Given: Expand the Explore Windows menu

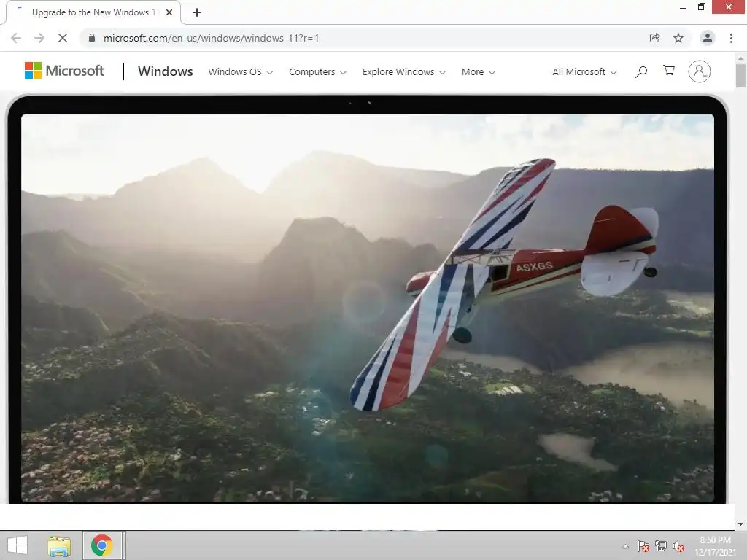Looking at the screenshot, I should pos(403,72).
